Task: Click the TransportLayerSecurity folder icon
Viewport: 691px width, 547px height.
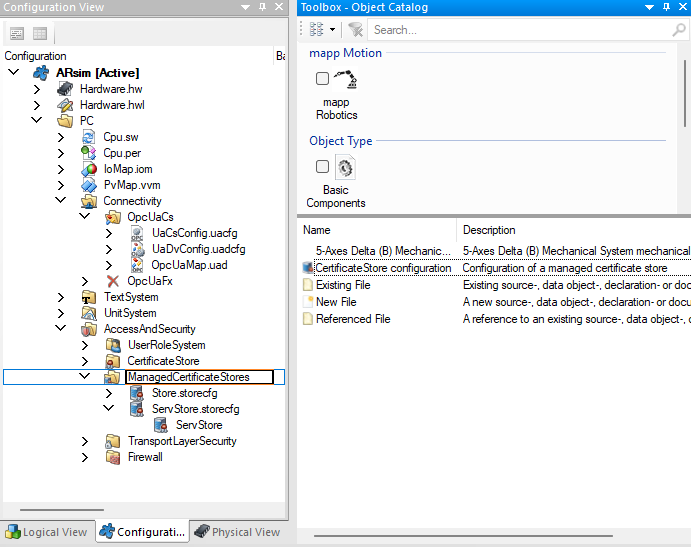Action: point(113,441)
